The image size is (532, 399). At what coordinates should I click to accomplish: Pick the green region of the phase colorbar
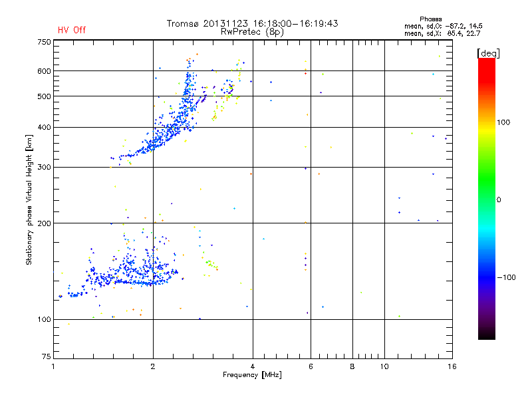pos(487,180)
